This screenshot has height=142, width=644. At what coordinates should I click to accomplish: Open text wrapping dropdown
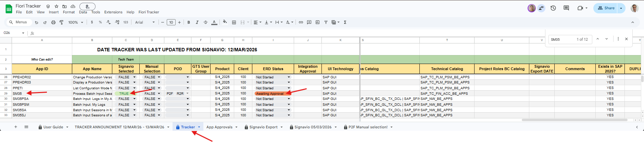click(279, 22)
